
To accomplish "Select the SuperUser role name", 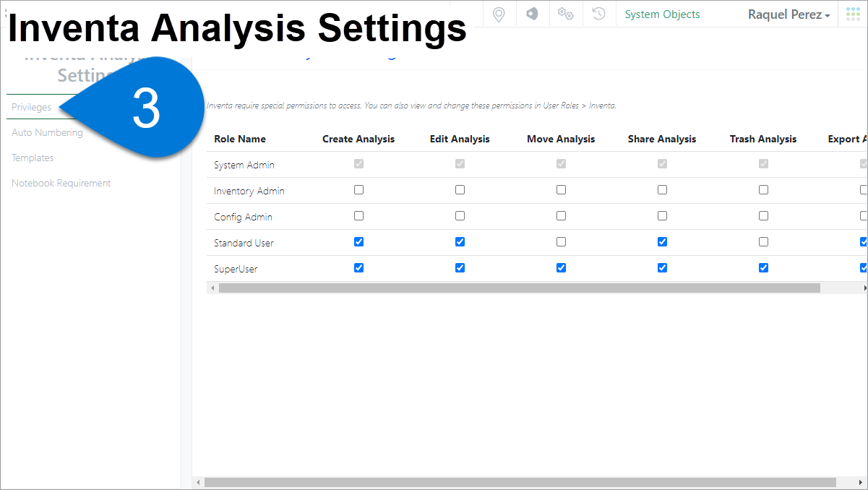I will (x=236, y=269).
